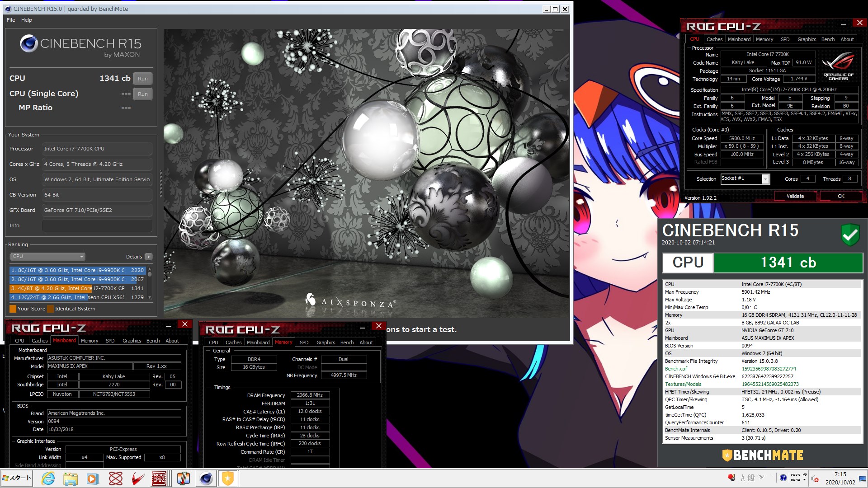Click the green BenchMate verification shield

(x=850, y=234)
